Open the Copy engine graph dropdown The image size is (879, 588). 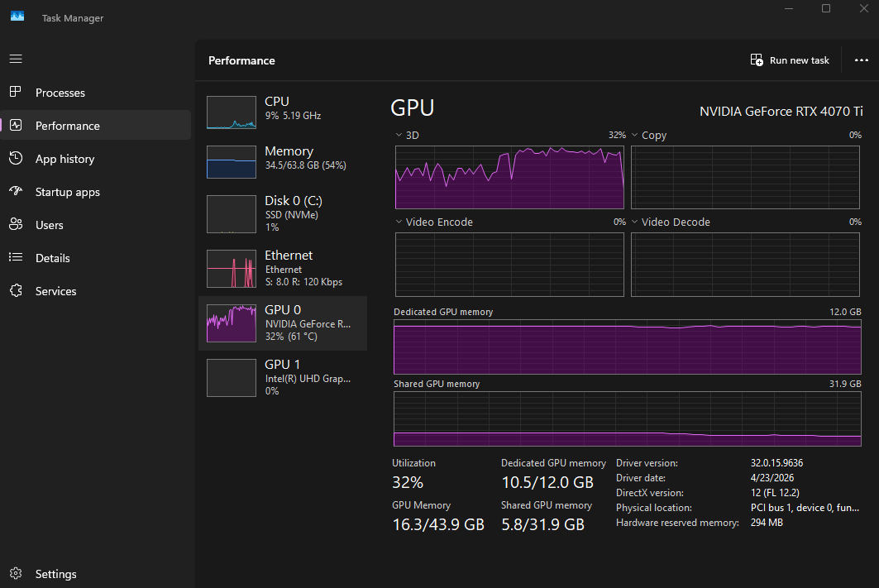634,135
